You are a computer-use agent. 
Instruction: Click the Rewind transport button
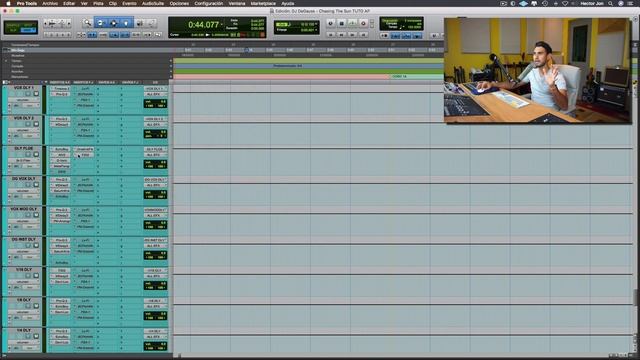point(342,35)
